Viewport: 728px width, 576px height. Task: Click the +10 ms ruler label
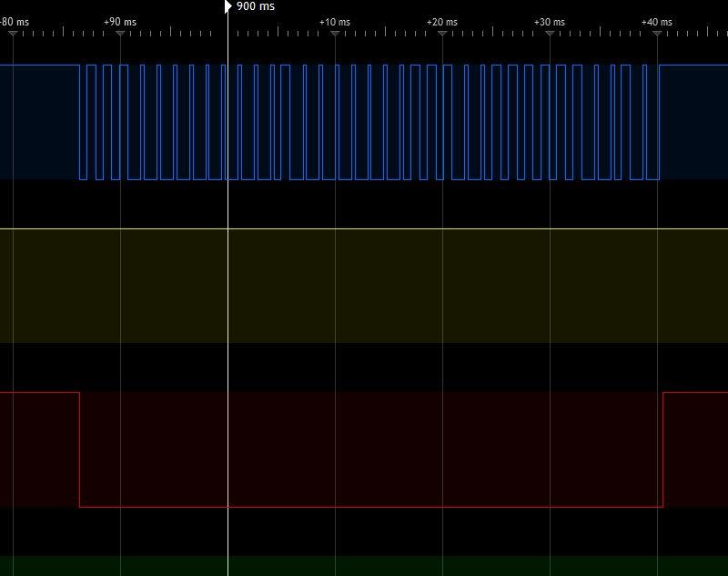[335, 22]
